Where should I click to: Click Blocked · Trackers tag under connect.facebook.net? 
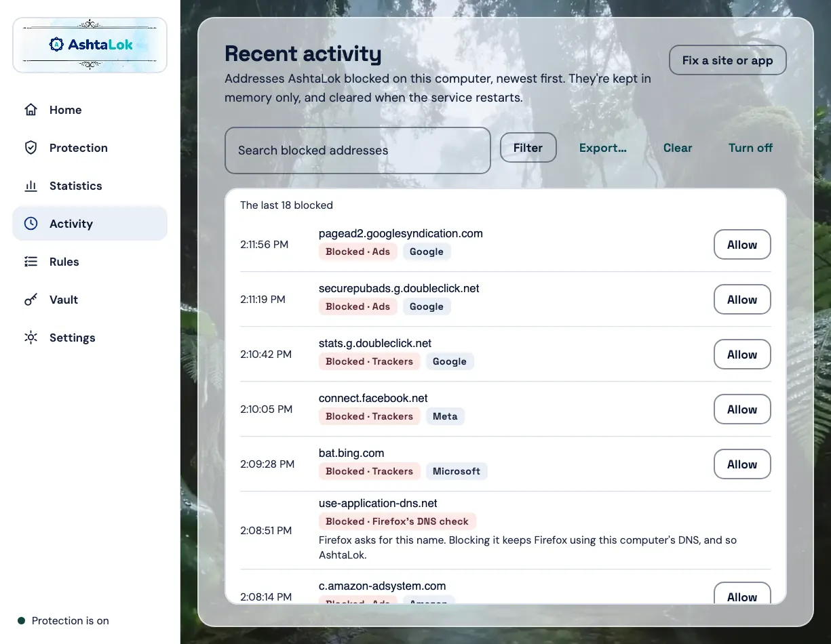370,416
